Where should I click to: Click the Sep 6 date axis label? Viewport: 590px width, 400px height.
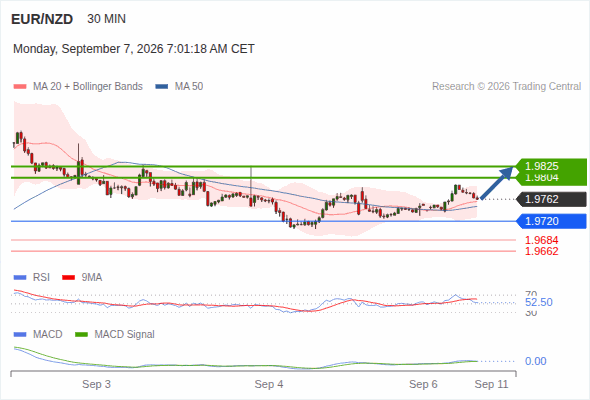(423, 384)
